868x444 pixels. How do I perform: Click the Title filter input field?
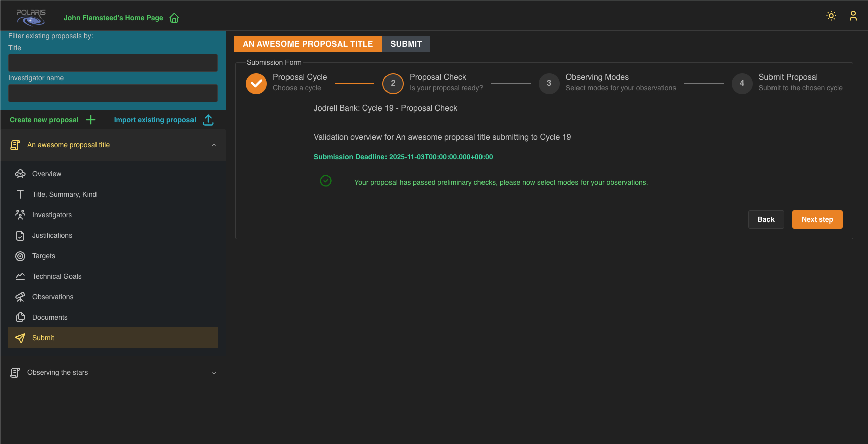pyautogui.click(x=113, y=63)
